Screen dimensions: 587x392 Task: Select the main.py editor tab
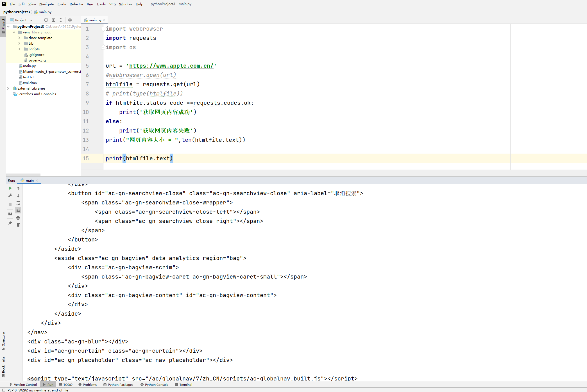95,20
